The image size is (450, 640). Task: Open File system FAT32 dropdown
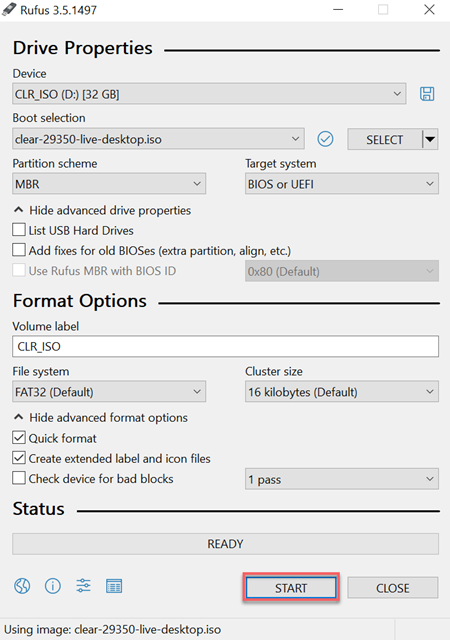tap(109, 392)
